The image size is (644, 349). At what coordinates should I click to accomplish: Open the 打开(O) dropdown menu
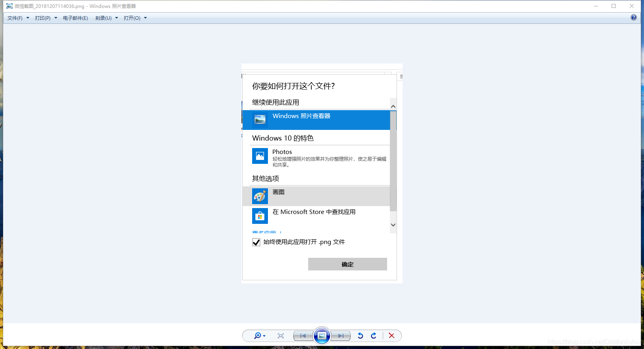pyautogui.click(x=135, y=18)
